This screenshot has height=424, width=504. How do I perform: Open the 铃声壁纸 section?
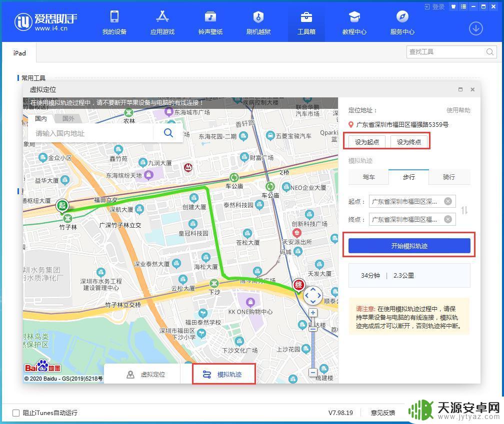tap(210, 22)
